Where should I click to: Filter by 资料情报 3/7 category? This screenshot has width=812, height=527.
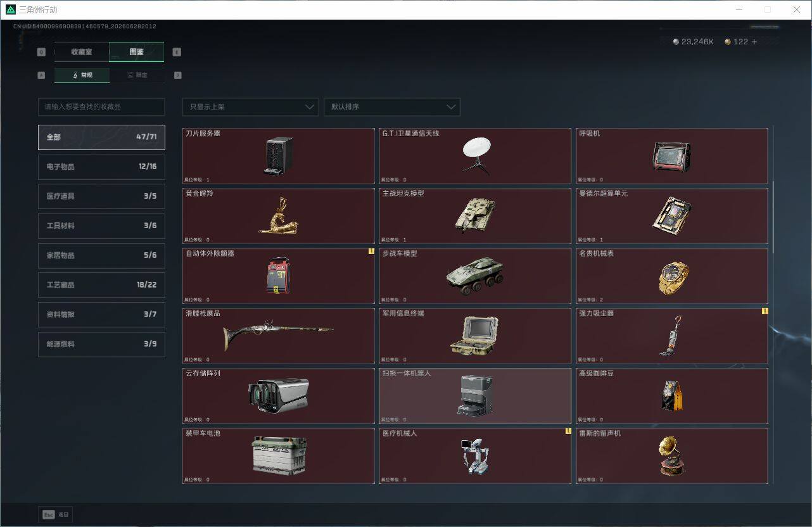(x=101, y=315)
